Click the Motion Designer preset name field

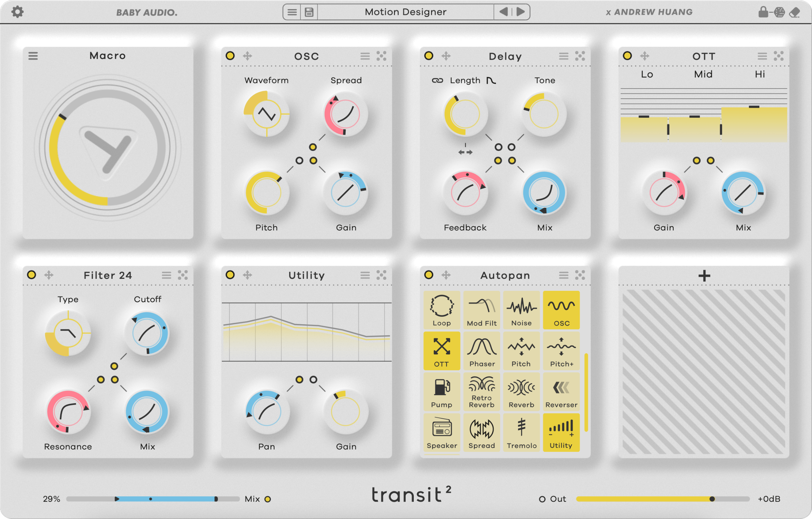coord(405,11)
